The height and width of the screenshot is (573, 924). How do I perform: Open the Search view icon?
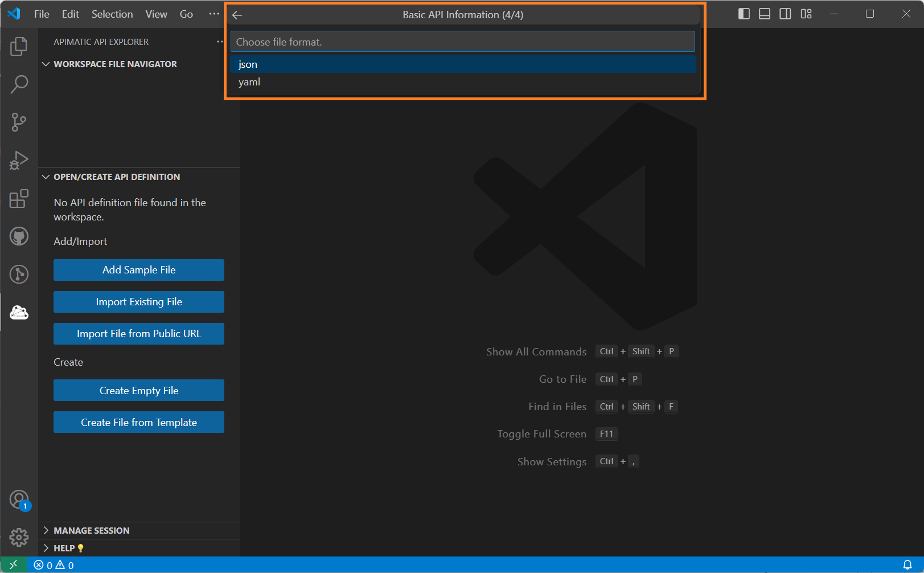19,84
